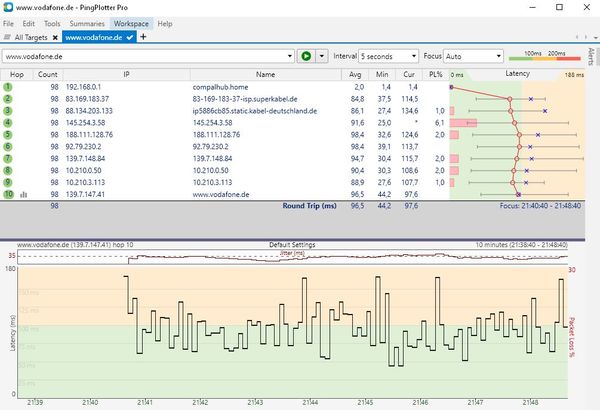600x410 pixels.
Task: Open the Summaries menu
Action: click(87, 22)
